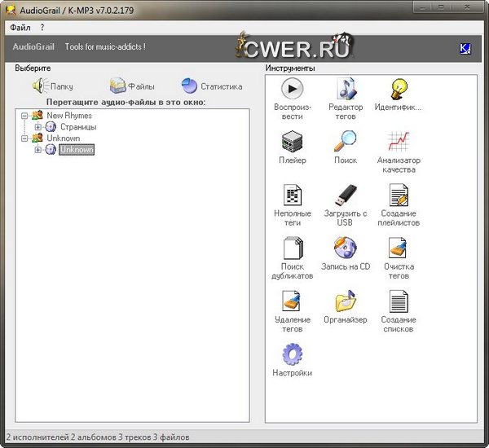
Task: Expand the highlighted Unknown album node
Action: pyautogui.click(x=37, y=150)
